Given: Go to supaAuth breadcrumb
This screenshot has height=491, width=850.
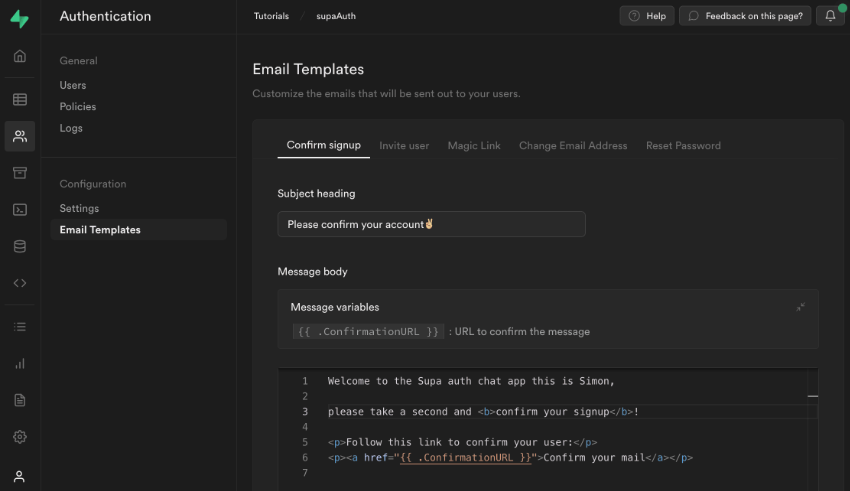Looking at the screenshot, I should pyautogui.click(x=336, y=16).
